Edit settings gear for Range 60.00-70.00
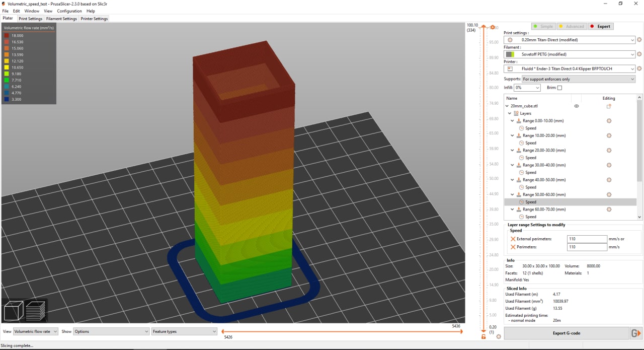 pyautogui.click(x=609, y=209)
